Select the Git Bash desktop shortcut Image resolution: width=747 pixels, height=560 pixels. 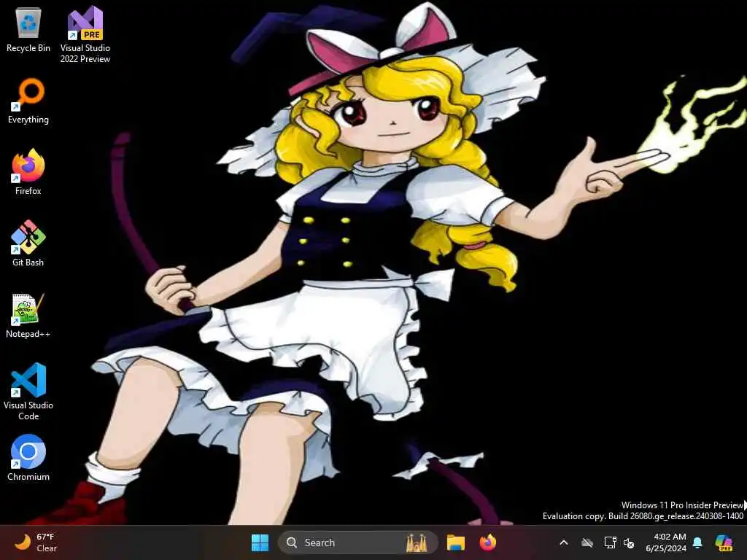click(x=28, y=244)
